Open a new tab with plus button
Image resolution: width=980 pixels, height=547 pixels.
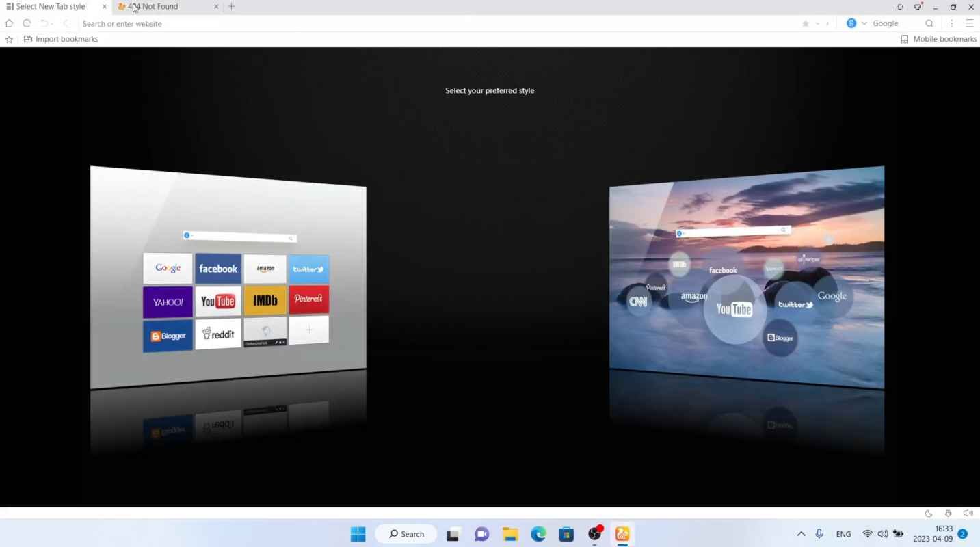(x=231, y=7)
